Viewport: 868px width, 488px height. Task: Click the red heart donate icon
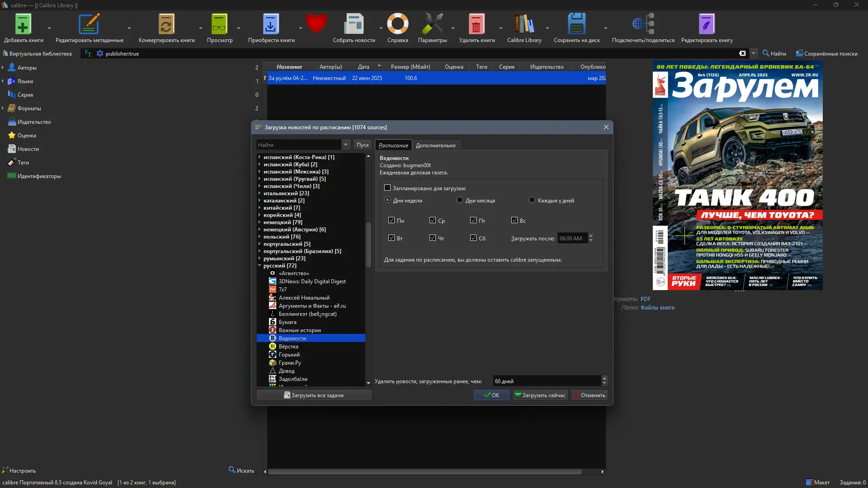[316, 23]
